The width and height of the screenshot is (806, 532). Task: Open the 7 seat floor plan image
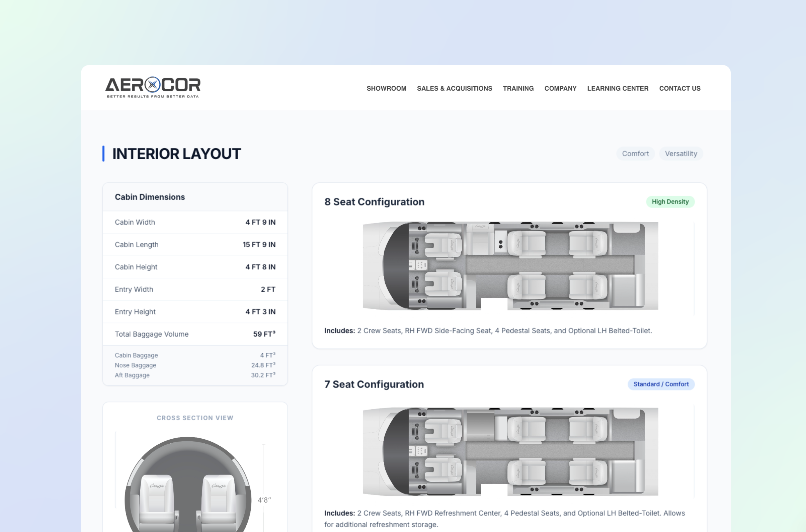[510, 452]
